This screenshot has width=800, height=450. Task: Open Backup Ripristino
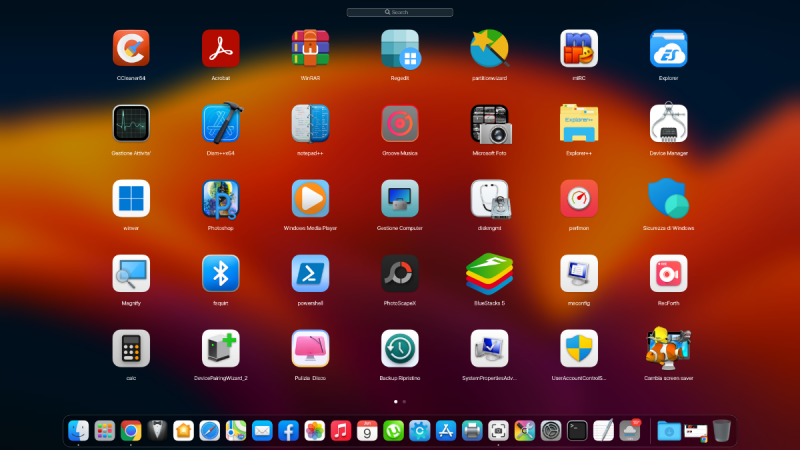[400, 348]
